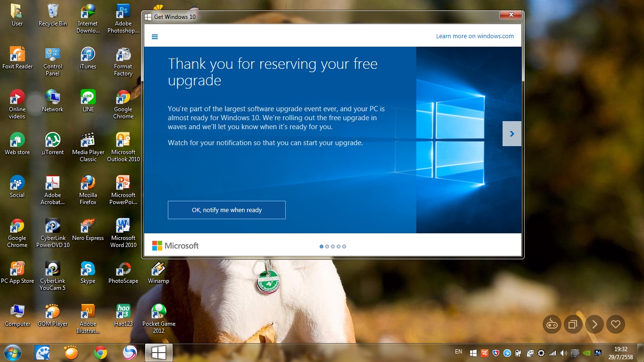This screenshot has width=644, height=362.
Task: Select the Winamp desktop icon
Action: pos(158,272)
